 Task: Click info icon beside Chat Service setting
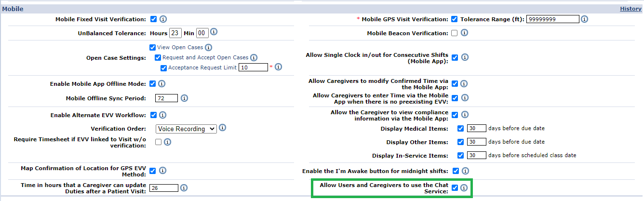(x=464, y=188)
